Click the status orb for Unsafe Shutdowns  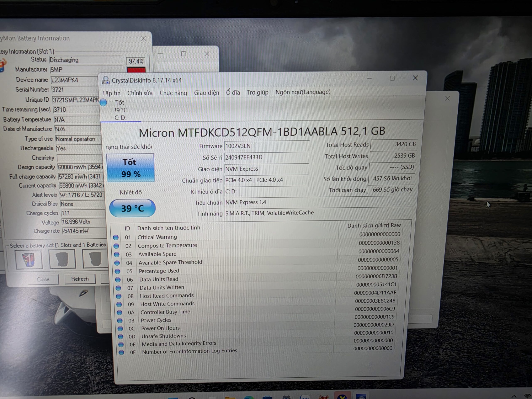pyautogui.click(x=121, y=336)
